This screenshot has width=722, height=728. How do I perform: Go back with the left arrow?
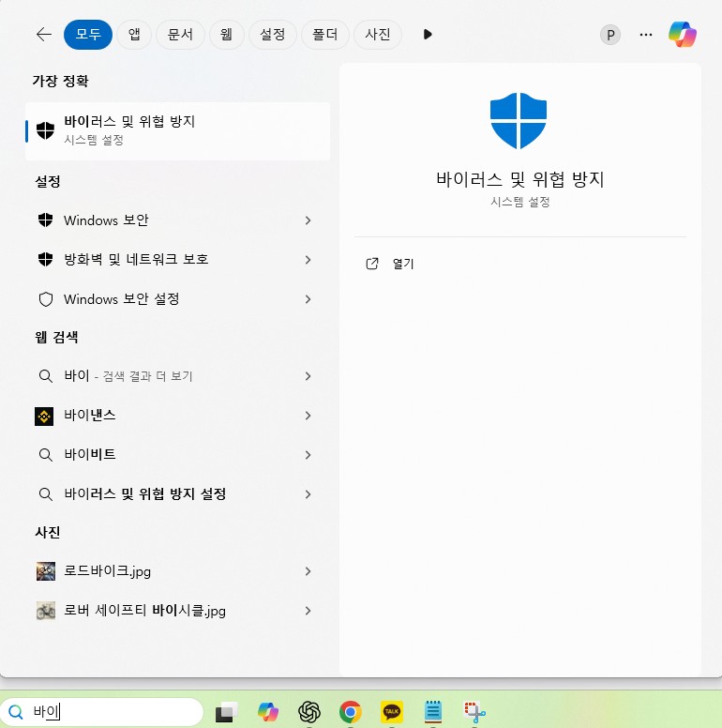pos(44,35)
